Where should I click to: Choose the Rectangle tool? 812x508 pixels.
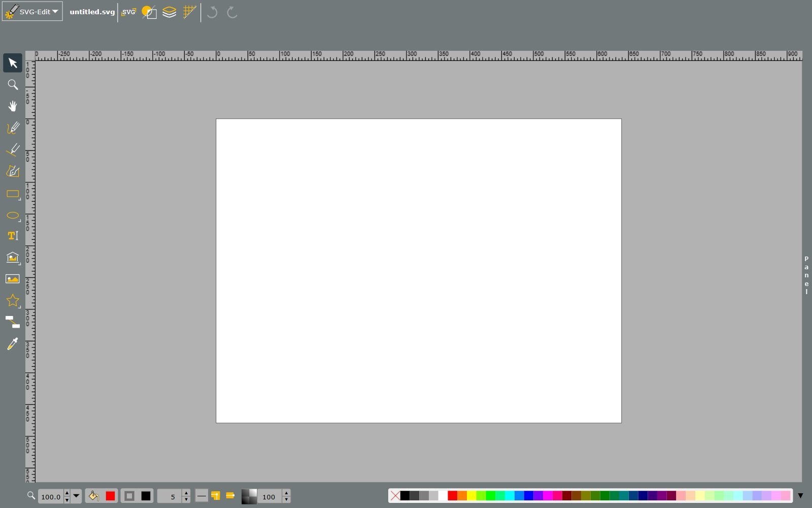pyautogui.click(x=13, y=194)
